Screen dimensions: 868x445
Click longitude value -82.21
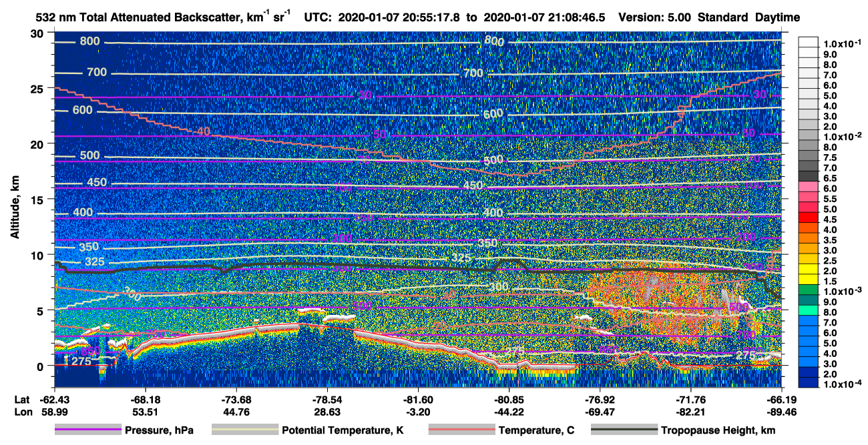[691, 412]
